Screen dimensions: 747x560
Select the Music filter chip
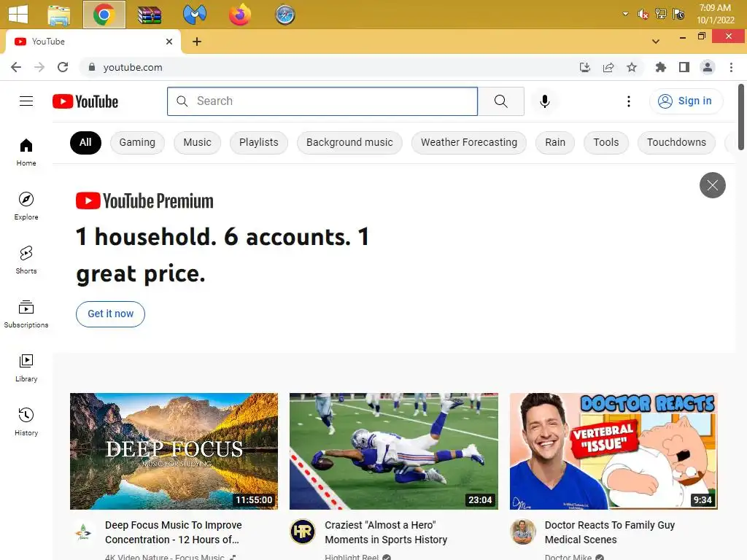197,142
